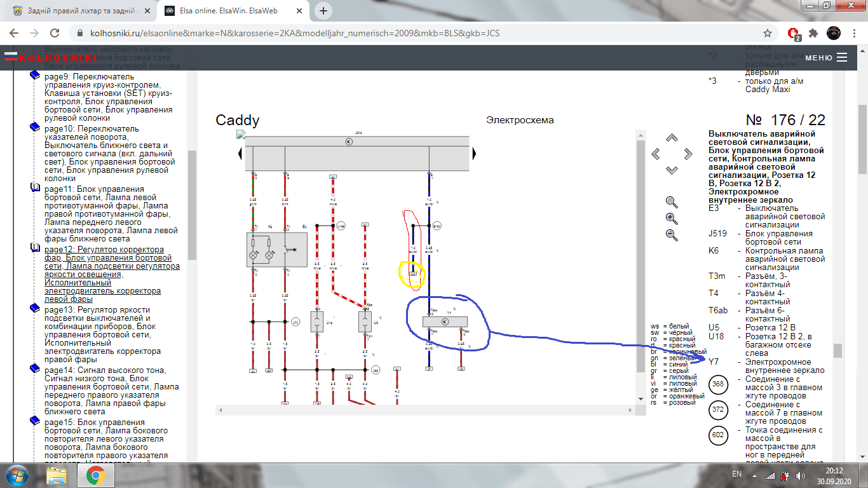Click the address bar URL field

point(419,33)
